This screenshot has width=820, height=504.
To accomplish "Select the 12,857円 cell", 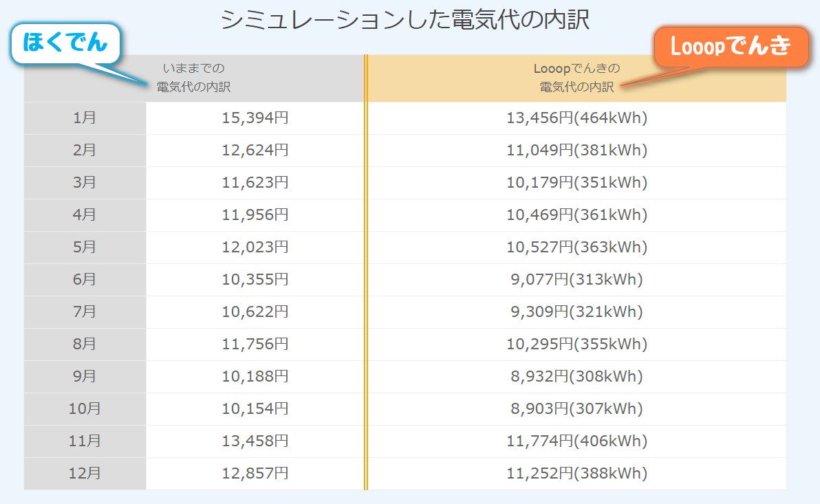I will [x=255, y=474].
